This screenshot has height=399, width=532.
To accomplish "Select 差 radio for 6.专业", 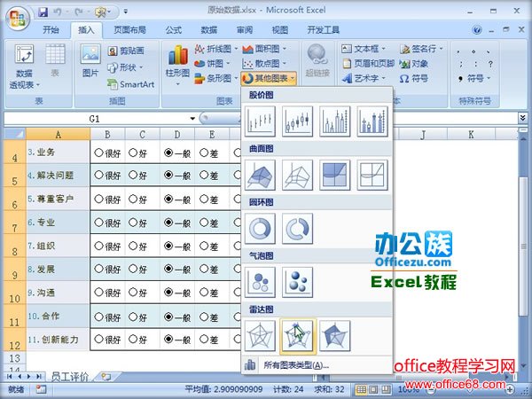I will [204, 223].
